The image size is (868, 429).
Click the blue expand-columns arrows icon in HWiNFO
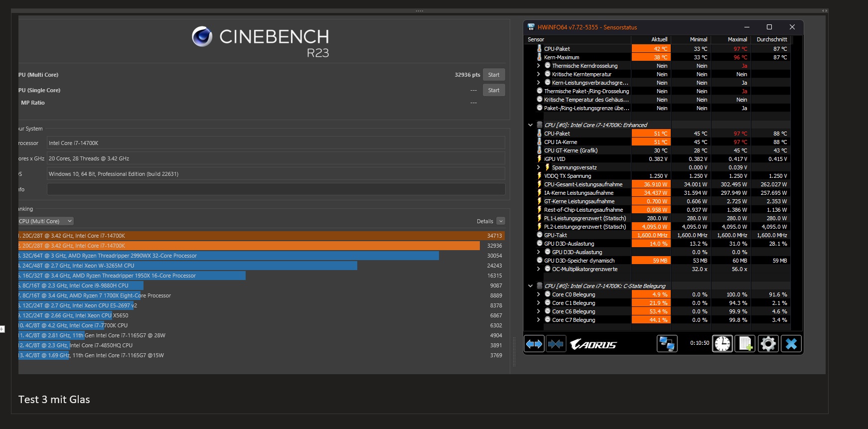[534, 344]
